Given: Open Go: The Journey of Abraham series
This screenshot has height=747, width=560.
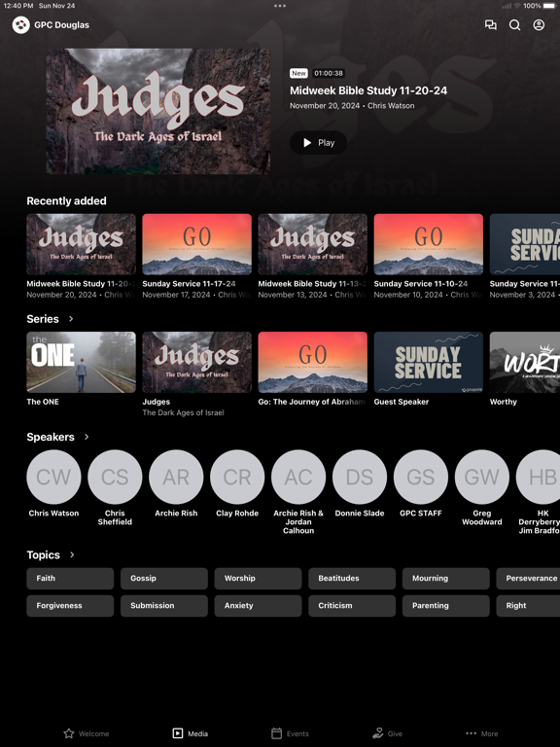Looking at the screenshot, I should [312, 363].
